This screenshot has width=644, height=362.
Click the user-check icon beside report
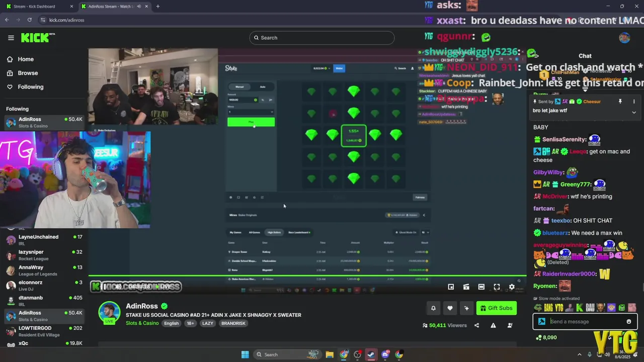tap(510, 325)
